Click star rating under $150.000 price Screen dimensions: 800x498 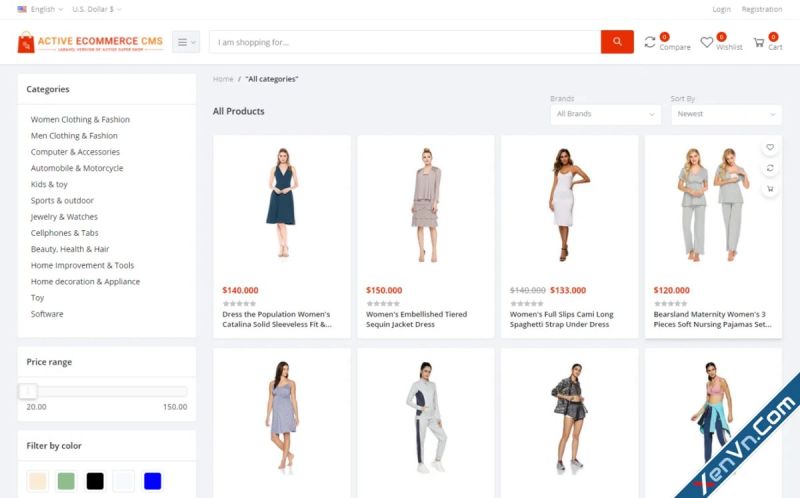[383, 304]
